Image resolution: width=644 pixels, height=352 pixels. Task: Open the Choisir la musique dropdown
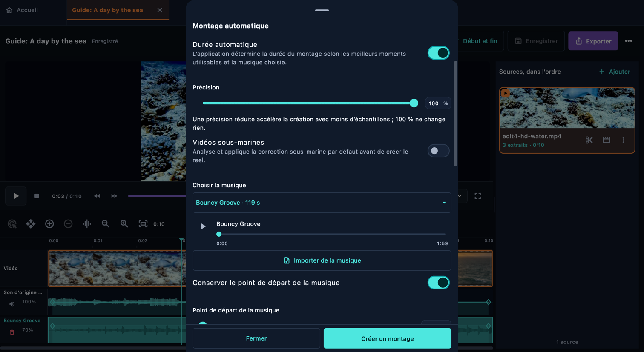pyautogui.click(x=322, y=203)
